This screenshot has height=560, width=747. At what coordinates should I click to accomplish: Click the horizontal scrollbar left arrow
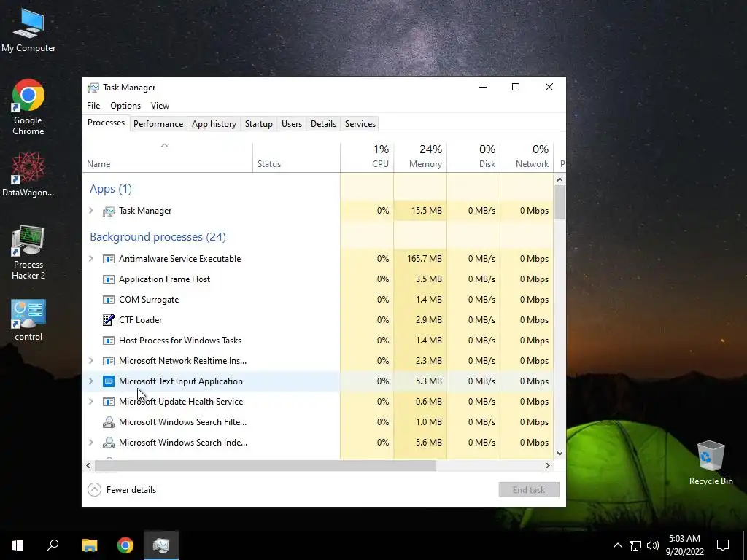pyautogui.click(x=88, y=465)
